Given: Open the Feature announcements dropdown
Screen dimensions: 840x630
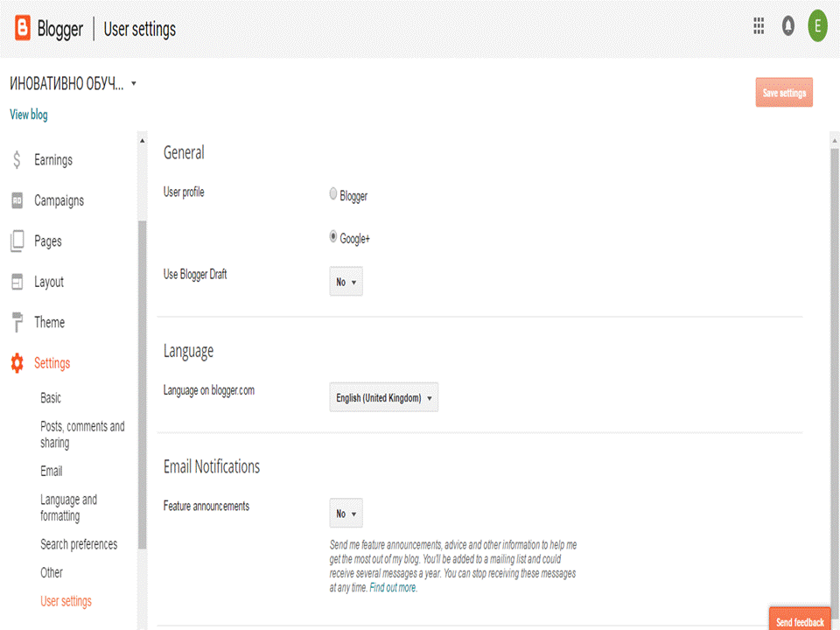Looking at the screenshot, I should point(346,514).
